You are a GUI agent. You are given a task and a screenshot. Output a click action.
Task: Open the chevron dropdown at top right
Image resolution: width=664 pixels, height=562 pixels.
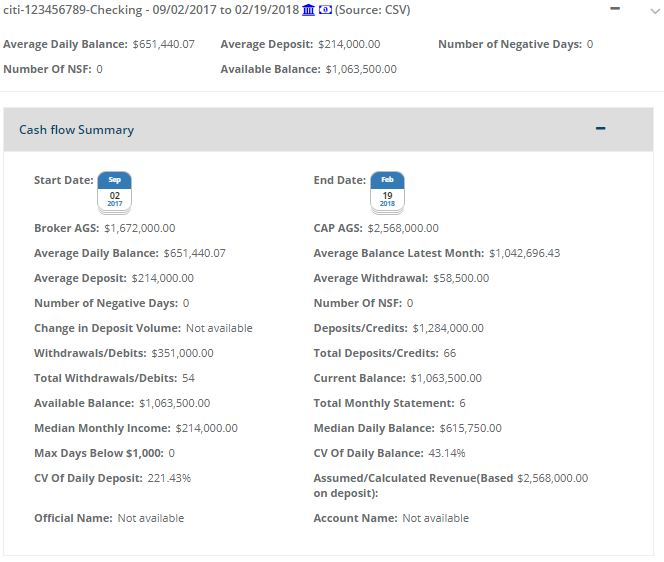coord(655,11)
